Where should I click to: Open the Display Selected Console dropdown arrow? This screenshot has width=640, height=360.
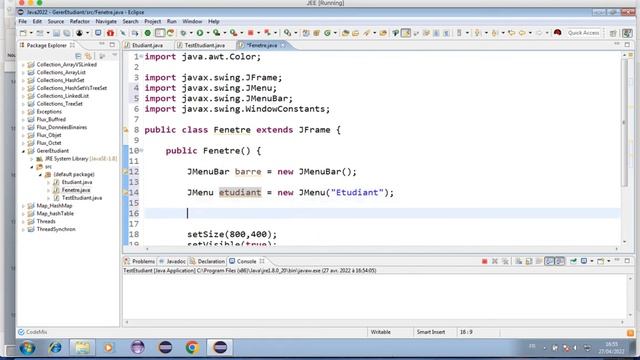(591, 261)
